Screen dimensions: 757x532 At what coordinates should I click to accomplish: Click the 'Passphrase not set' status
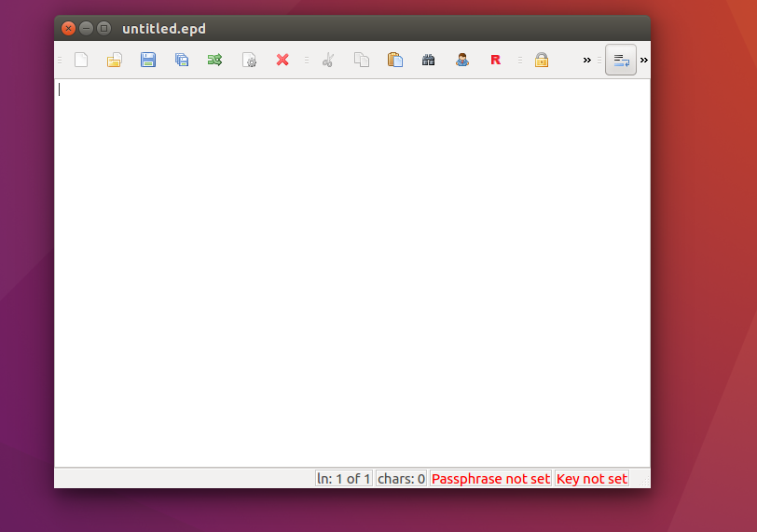tap(490, 479)
